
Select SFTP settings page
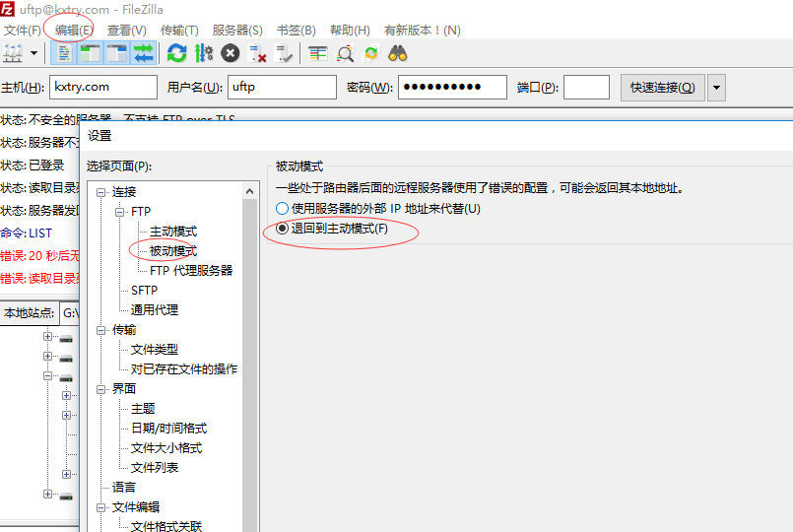tap(144, 291)
